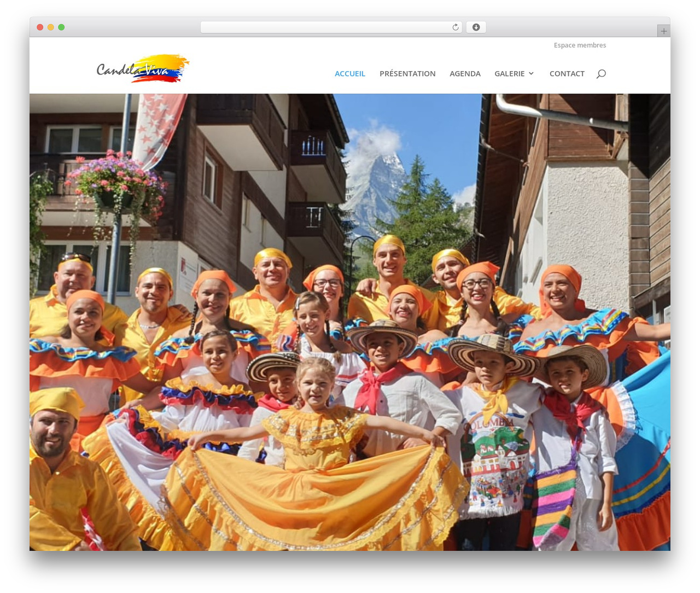
Task: Close window with red button
Action: (x=40, y=27)
